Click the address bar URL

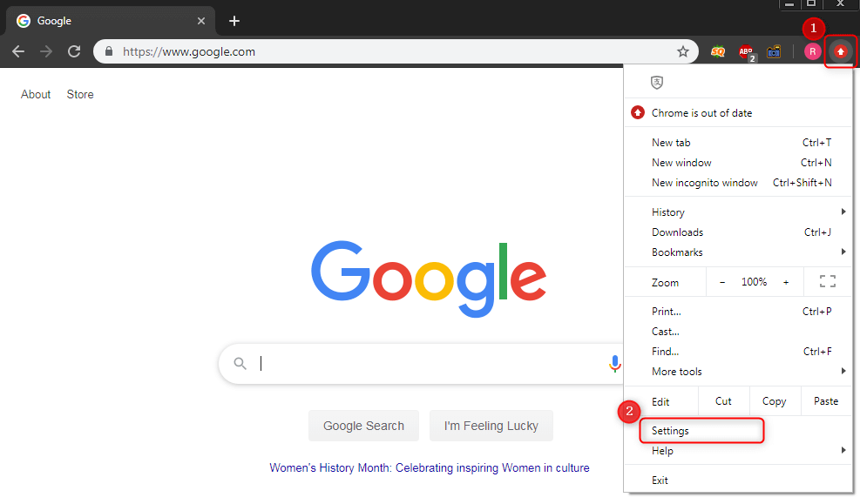189,51
